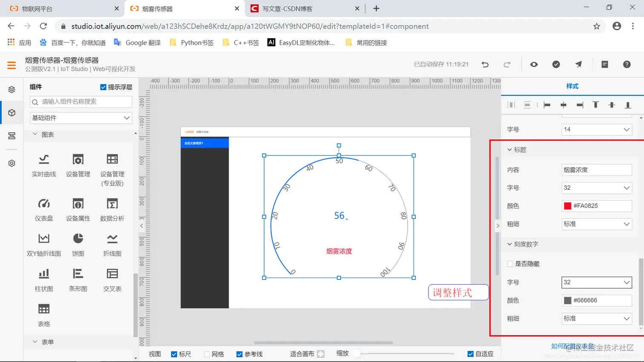
Task: Collapse the left component panel arrow
Action: [x=142, y=226]
